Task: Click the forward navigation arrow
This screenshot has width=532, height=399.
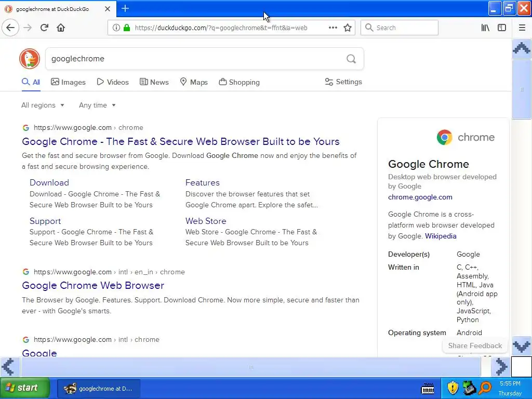Action: (x=28, y=28)
